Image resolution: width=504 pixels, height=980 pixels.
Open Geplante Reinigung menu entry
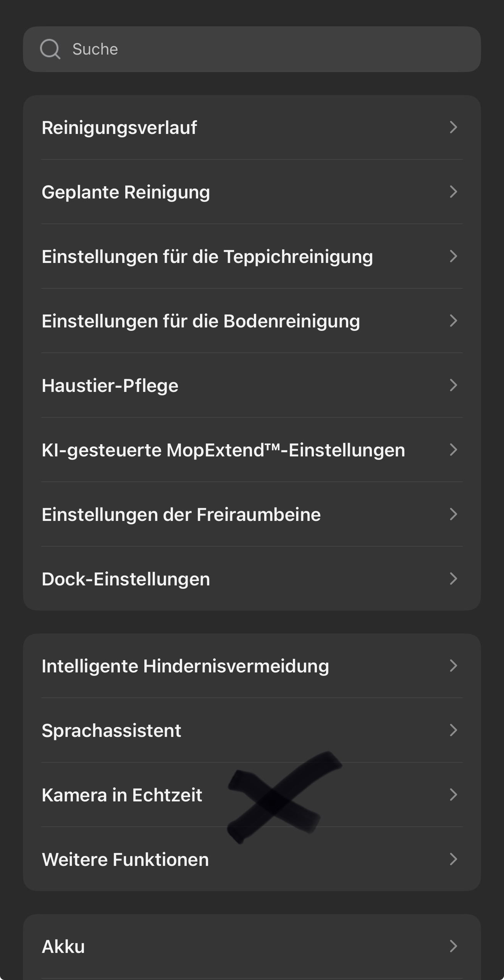click(x=126, y=192)
